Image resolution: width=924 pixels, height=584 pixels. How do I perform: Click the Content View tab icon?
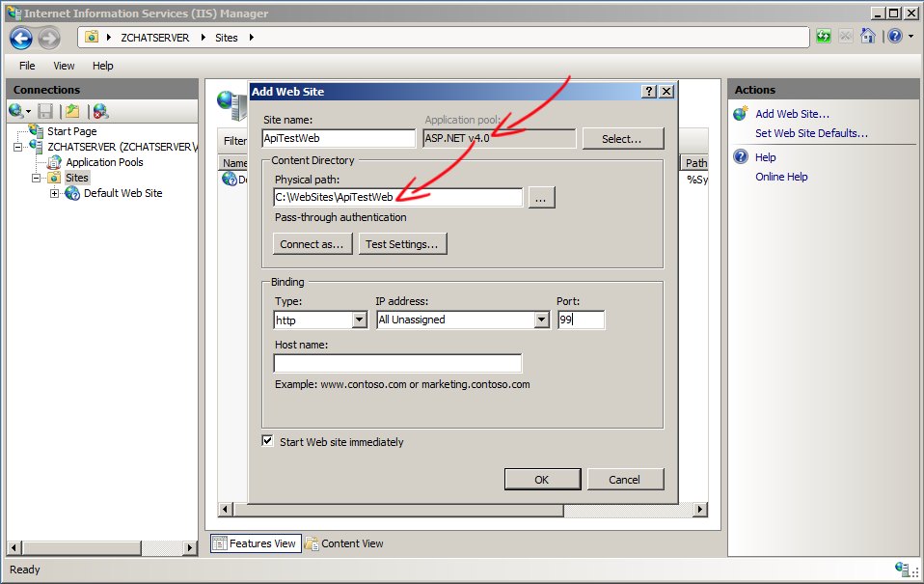[312, 543]
